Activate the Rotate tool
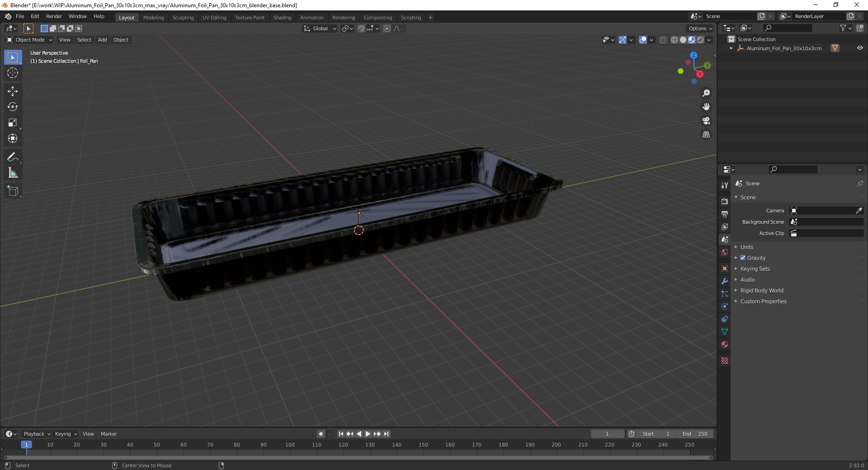The width and height of the screenshot is (868, 470). (x=13, y=107)
